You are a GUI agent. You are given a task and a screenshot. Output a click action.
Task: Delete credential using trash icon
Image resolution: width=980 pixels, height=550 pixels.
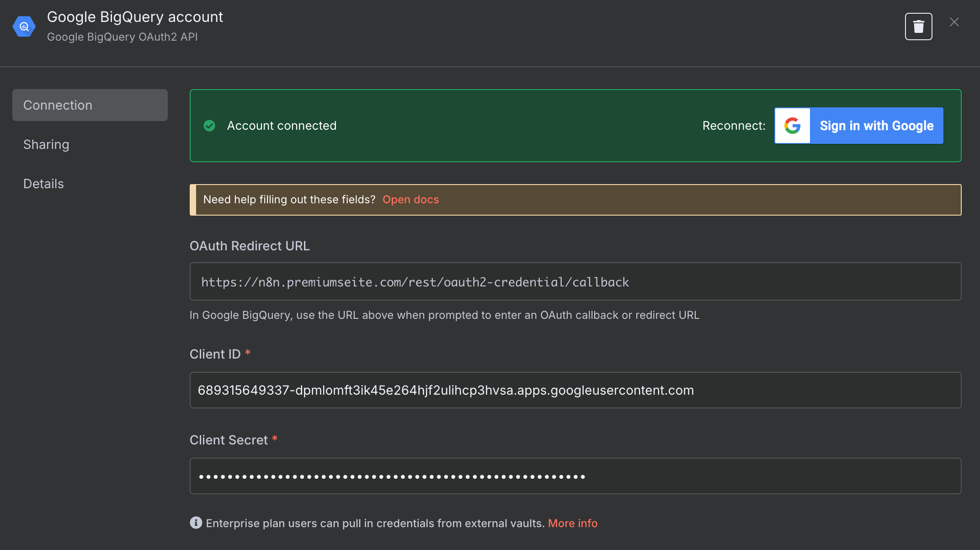(918, 26)
